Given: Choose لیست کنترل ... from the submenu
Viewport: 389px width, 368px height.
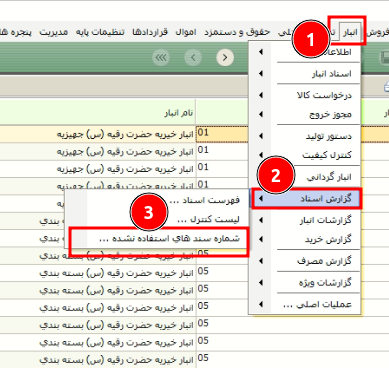Looking at the screenshot, I should click(157, 219).
